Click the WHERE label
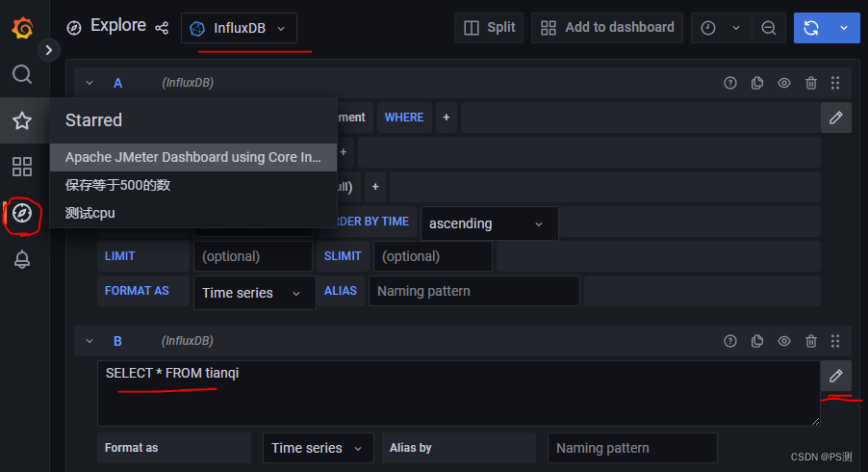Screen dimensions: 868x472 click(x=404, y=118)
